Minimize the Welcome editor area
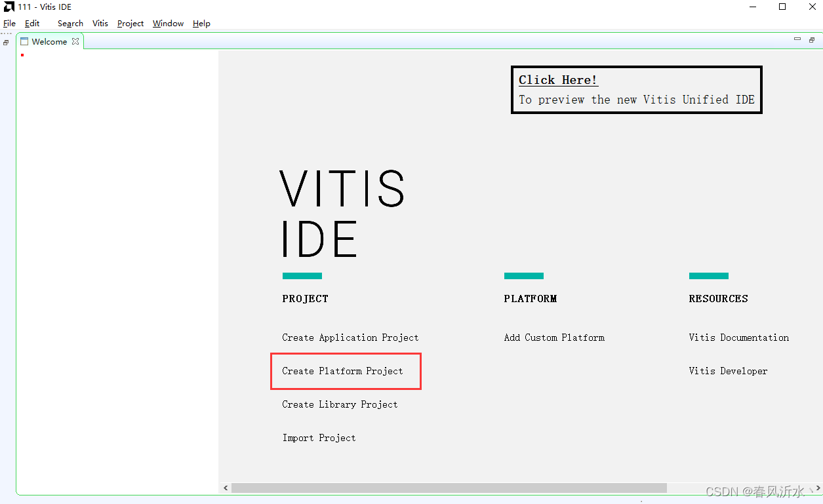Viewport: 823px width, 504px height. pos(797,39)
